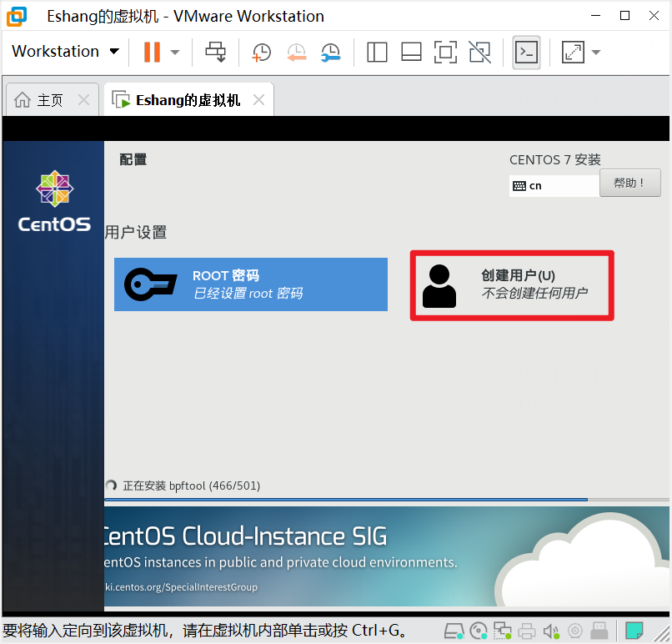Image resolution: width=672 pixels, height=644 pixels.
Task: Toggle Unity mode icon
Action: pyautogui.click(x=479, y=53)
